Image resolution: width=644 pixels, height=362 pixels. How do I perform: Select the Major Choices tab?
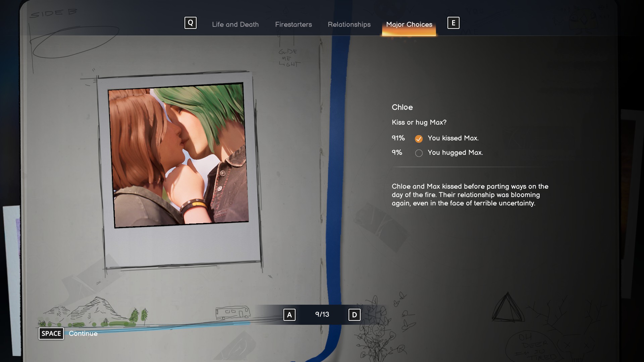[x=409, y=24]
